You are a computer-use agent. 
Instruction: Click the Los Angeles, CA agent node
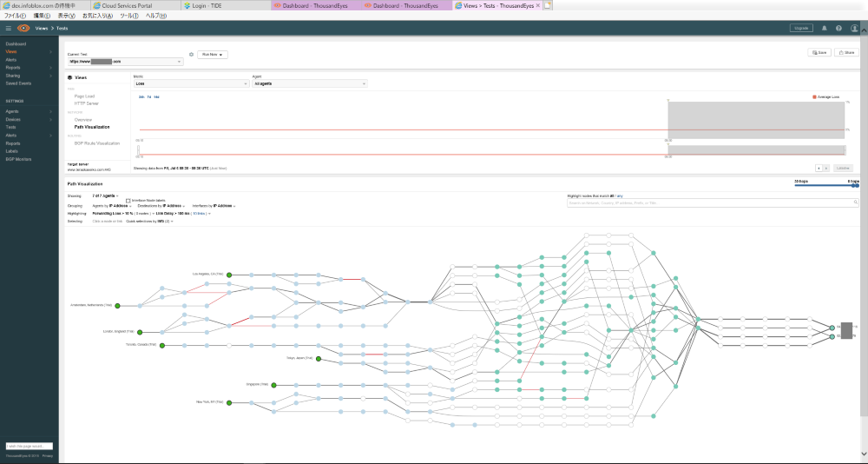tap(229, 275)
